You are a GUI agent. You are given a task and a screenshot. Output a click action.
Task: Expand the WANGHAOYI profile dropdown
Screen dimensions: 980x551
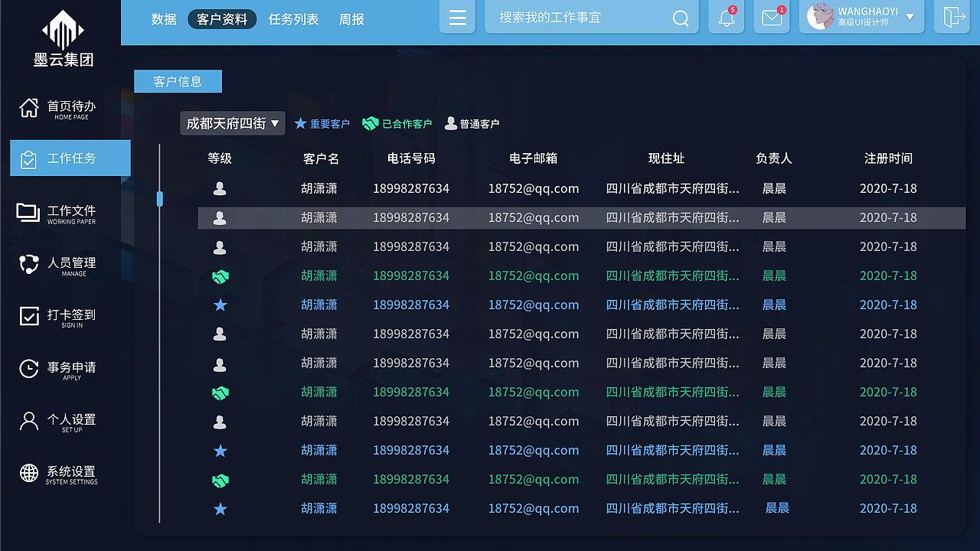pos(861,17)
